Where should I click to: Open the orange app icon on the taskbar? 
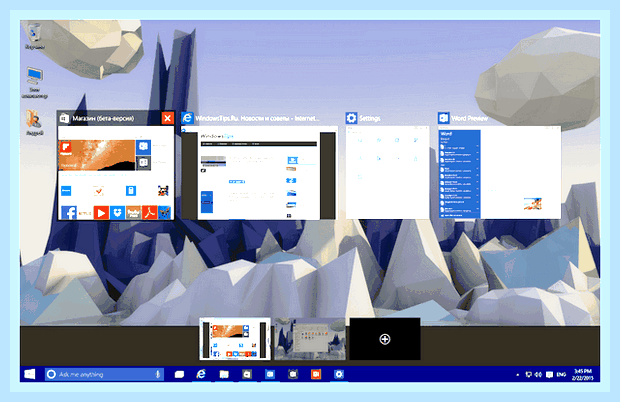tap(316, 374)
